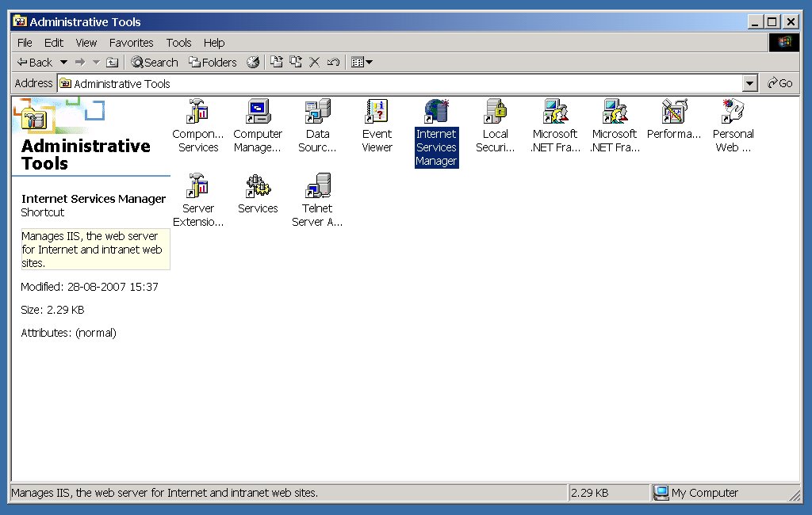Viewport: 812px width, 515px height.
Task: Open the Views toolbar menu
Action: 362,63
